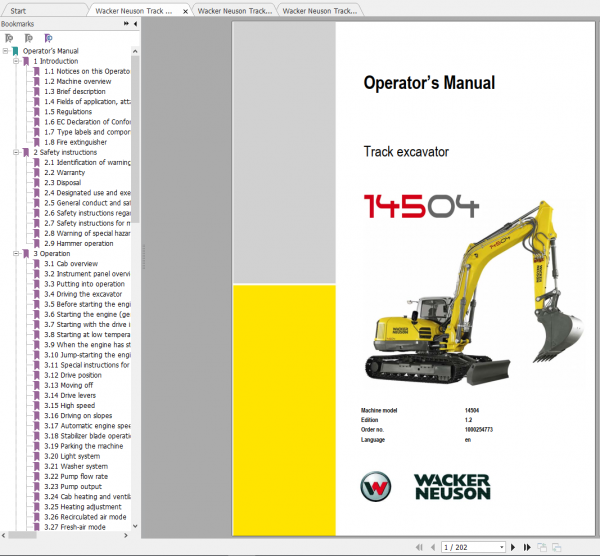Open bookmark 3.27 Fresh-air mode
This screenshot has width=600, height=556.
point(75,527)
